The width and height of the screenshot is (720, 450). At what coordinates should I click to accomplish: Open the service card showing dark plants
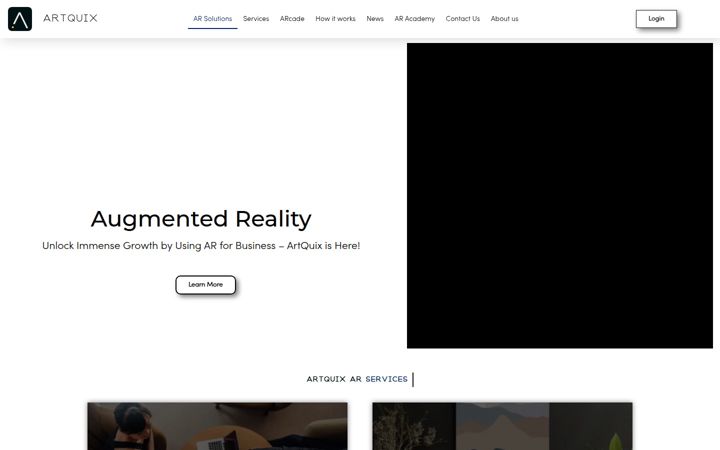pyautogui.click(x=502, y=426)
